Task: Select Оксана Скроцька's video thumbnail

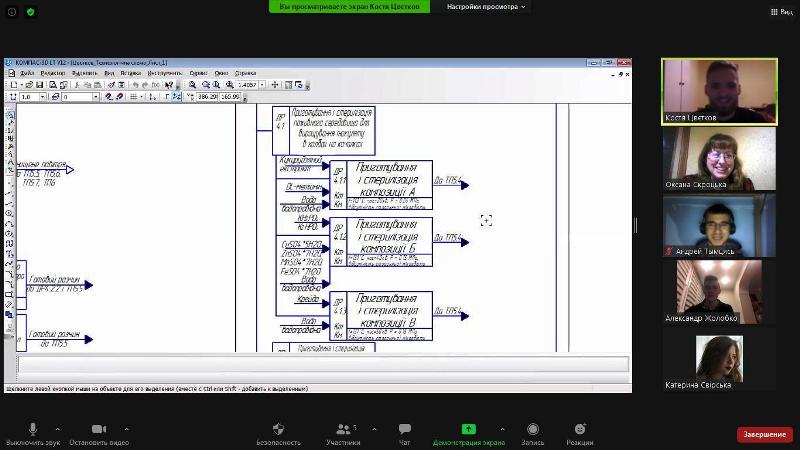Action: pos(719,158)
